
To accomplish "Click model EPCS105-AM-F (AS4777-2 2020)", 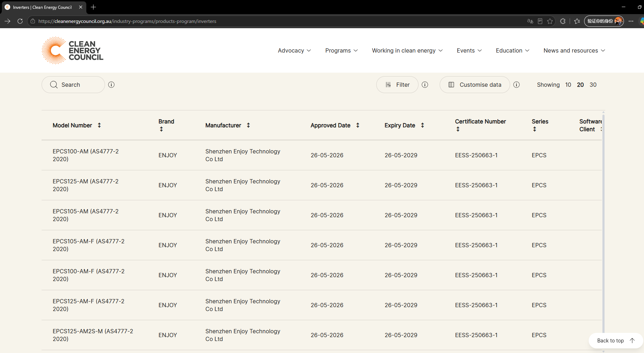I will click(88, 245).
